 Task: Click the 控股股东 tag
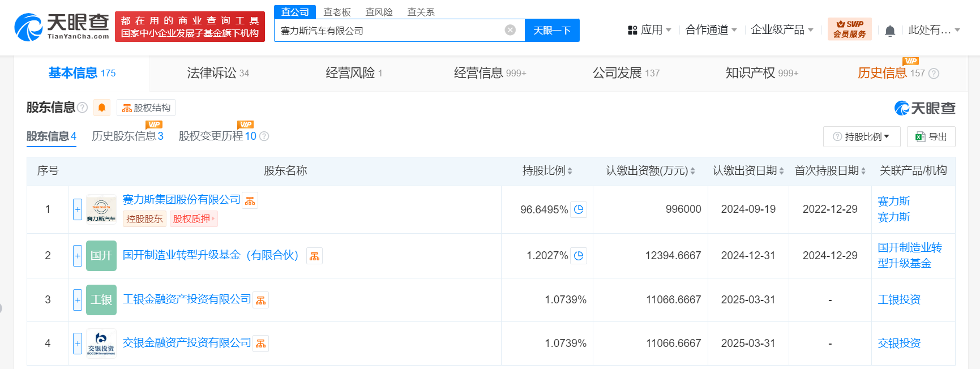144,219
